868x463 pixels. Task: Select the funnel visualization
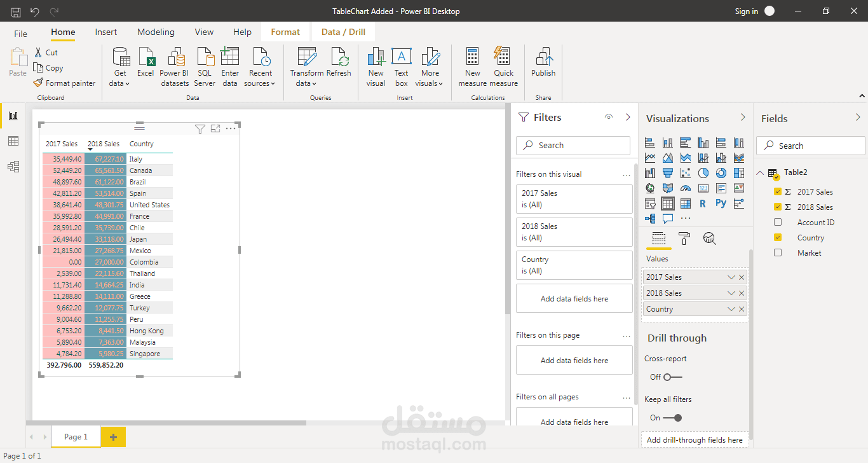(x=668, y=173)
